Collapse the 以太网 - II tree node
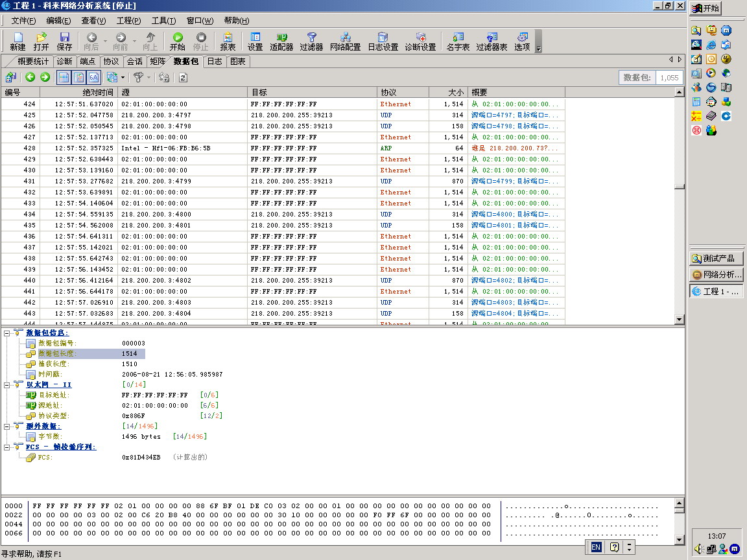This screenshot has height=560, width=747. point(6,385)
